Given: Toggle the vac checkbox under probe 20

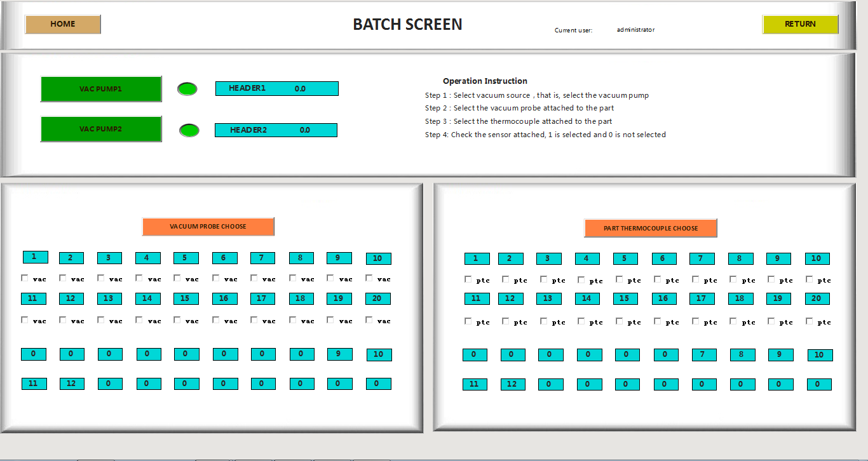Looking at the screenshot, I should 369,320.
